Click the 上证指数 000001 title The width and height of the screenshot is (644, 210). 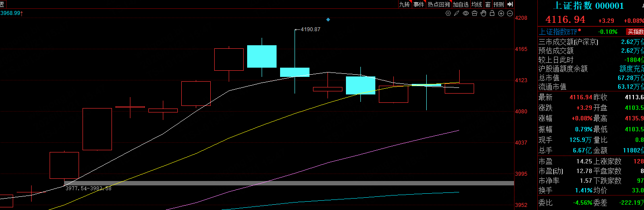(588, 6)
